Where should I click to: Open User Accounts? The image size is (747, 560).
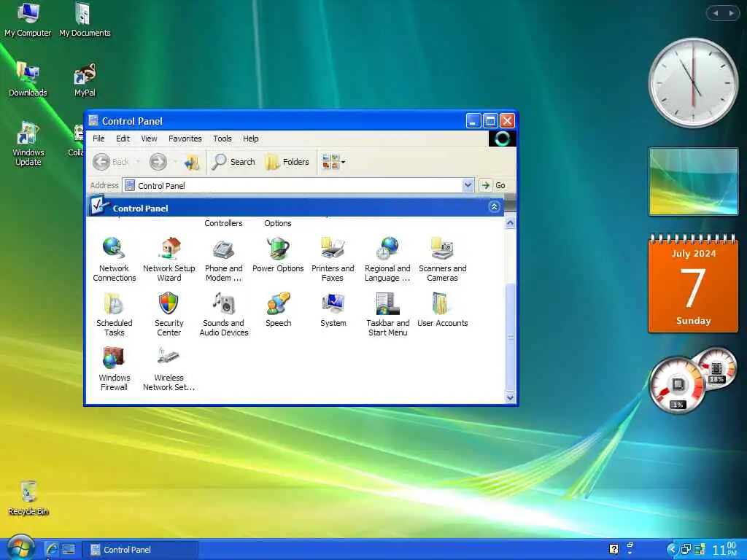coord(442,310)
